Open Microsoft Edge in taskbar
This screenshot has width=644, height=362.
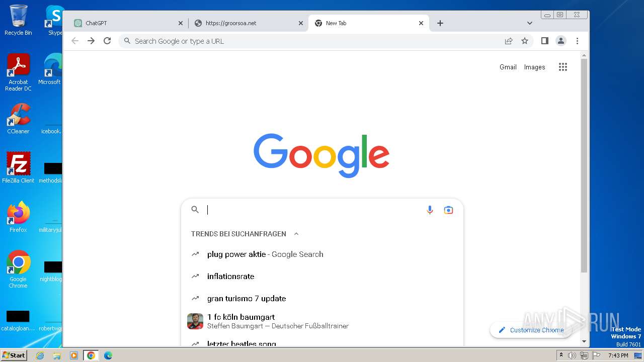[108, 355]
